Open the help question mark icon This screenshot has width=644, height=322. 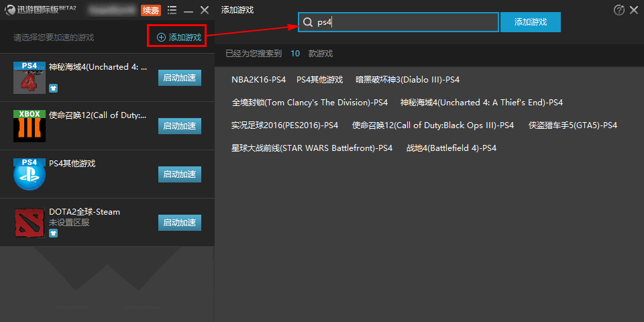click(x=619, y=10)
